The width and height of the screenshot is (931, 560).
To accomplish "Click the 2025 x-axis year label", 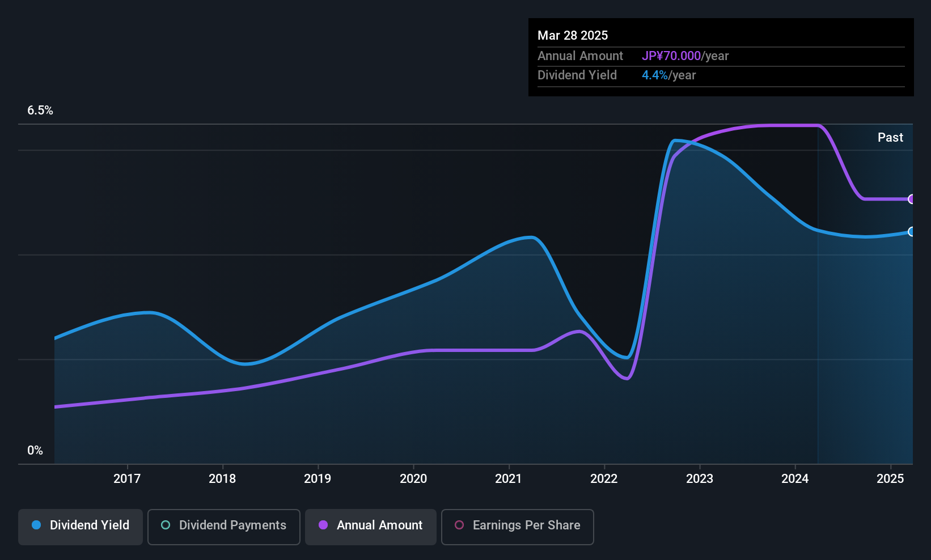I will click(x=890, y=479).
